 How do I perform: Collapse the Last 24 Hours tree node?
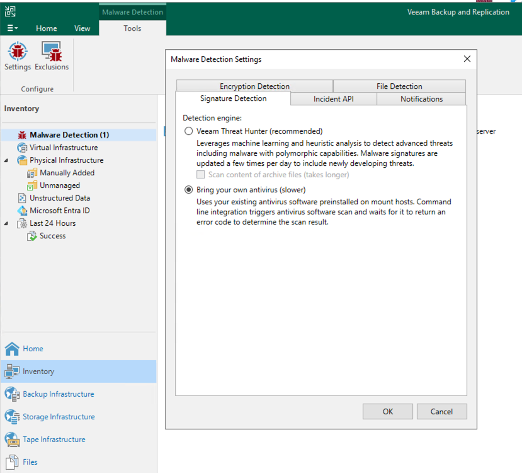point(6,224)
